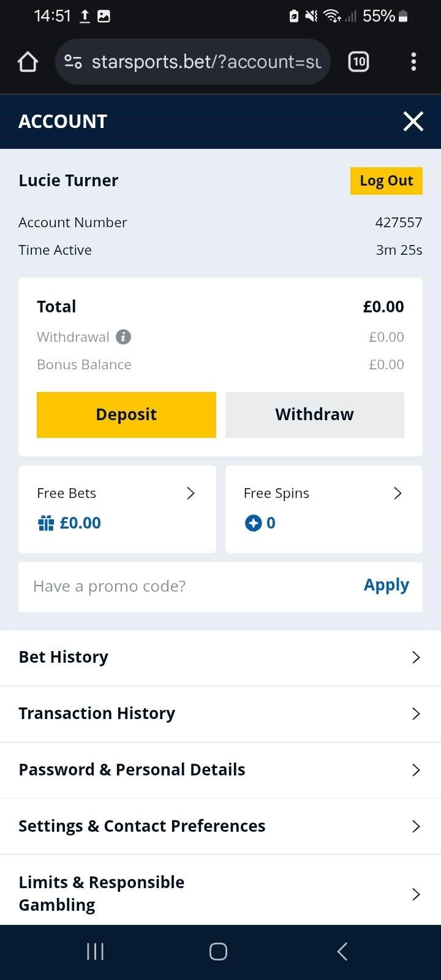Tap the Log Out button

[x=386, y=181]
